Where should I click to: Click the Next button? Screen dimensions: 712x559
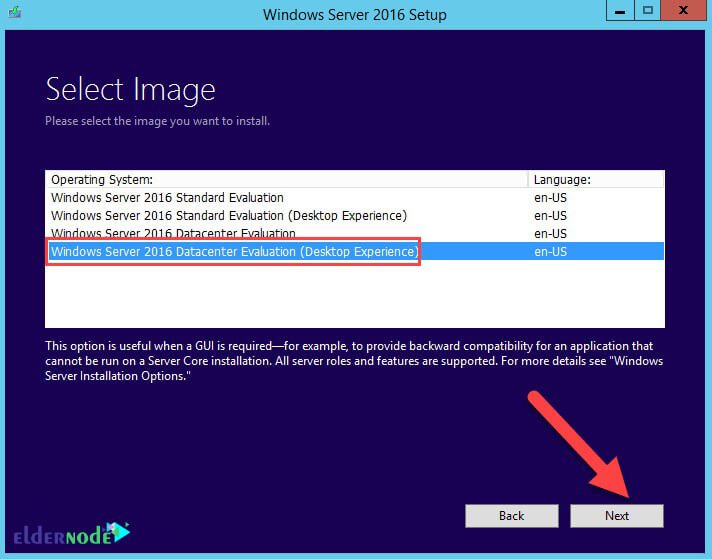[x=617, y=516]
